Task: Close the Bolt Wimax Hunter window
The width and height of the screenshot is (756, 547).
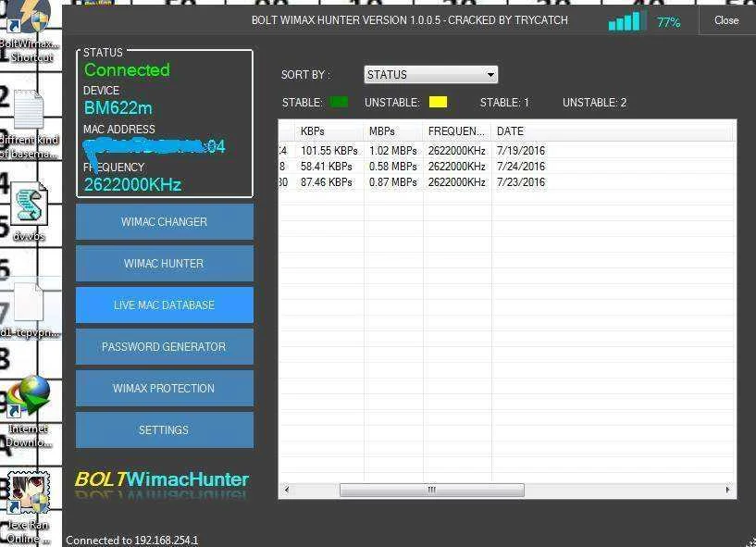Action: tap(726, 20)
